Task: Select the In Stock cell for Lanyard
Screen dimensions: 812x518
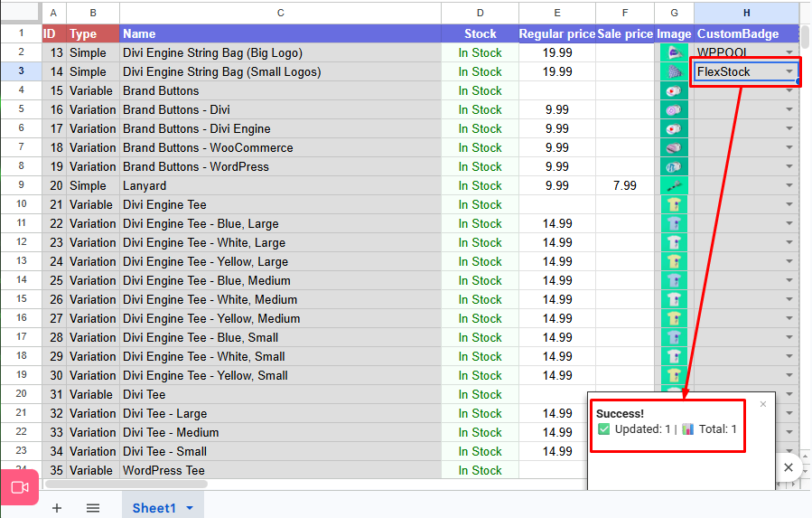Action: 480,185
